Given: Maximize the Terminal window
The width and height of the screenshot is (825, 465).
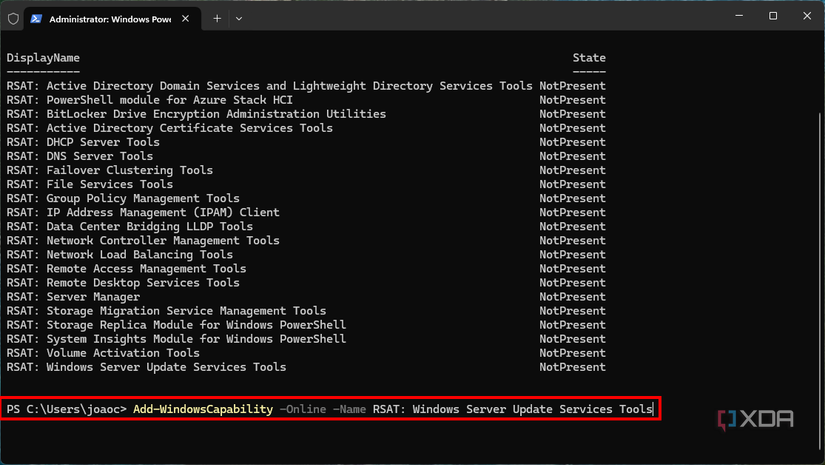Looking at the screenshot, I should [773, 16].
